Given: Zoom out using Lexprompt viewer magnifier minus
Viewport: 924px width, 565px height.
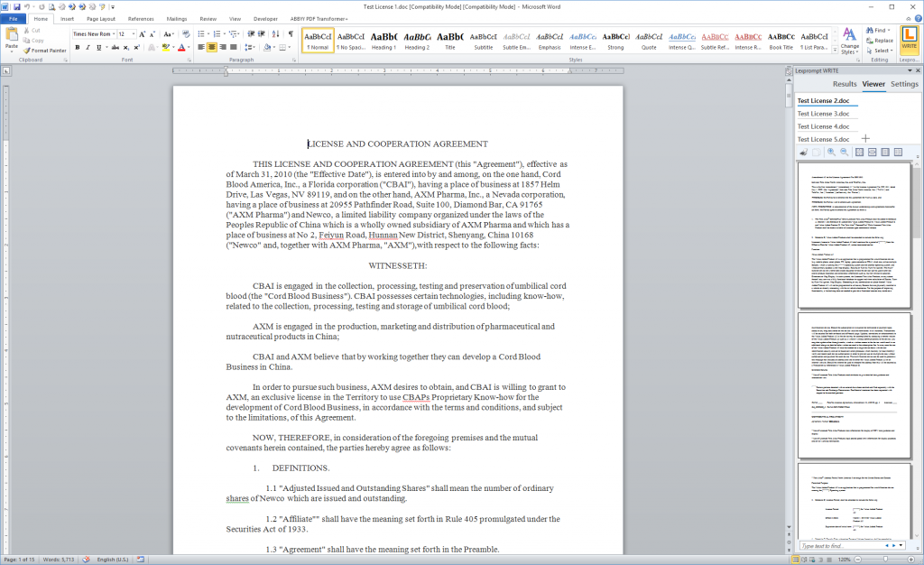Looking at the screenshot, I should click(844, 152).
